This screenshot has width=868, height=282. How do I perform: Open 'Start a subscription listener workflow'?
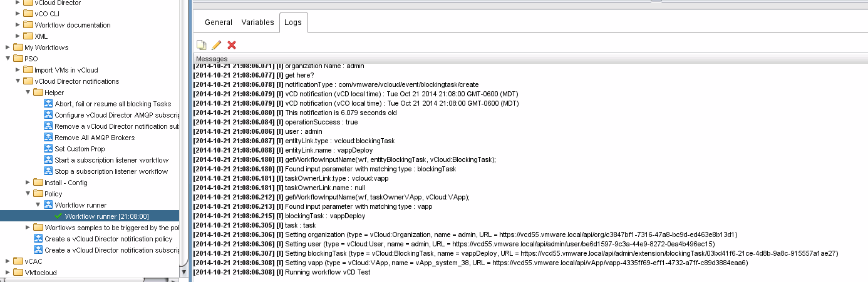111,160
